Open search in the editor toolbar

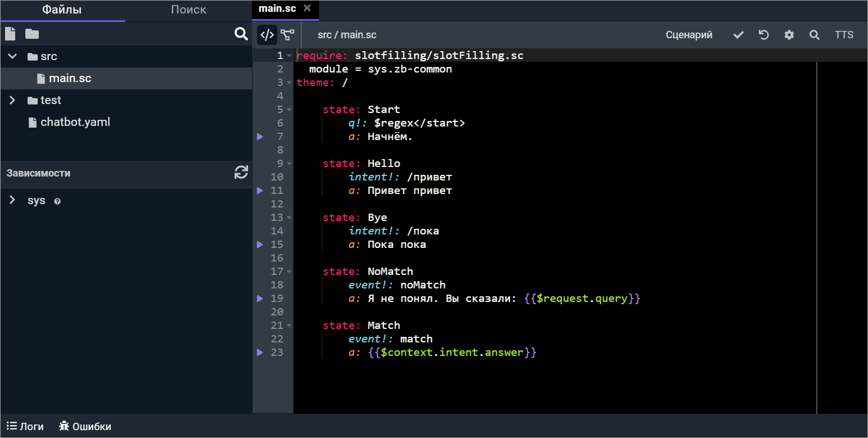point(814,35)
